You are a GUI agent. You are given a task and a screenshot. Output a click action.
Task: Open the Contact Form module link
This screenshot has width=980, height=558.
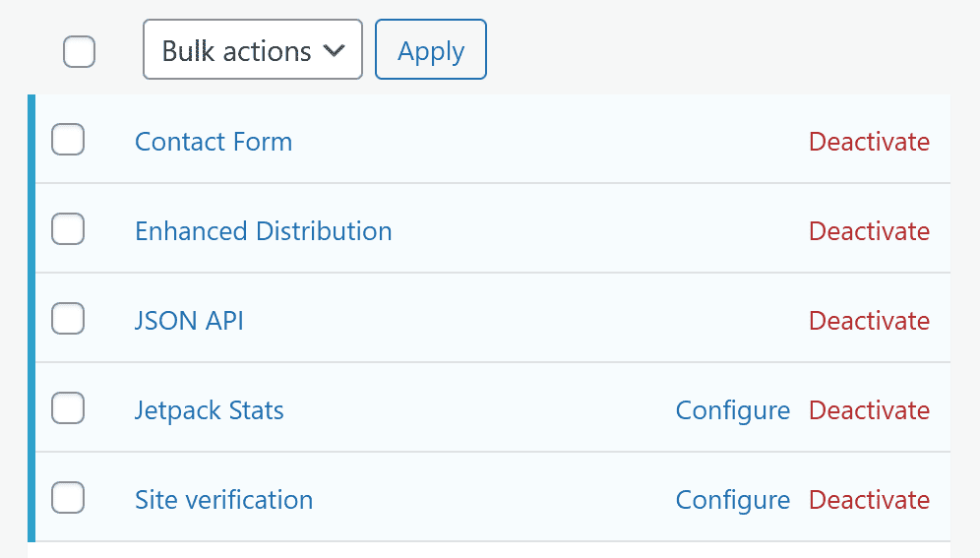coord(214,142)
